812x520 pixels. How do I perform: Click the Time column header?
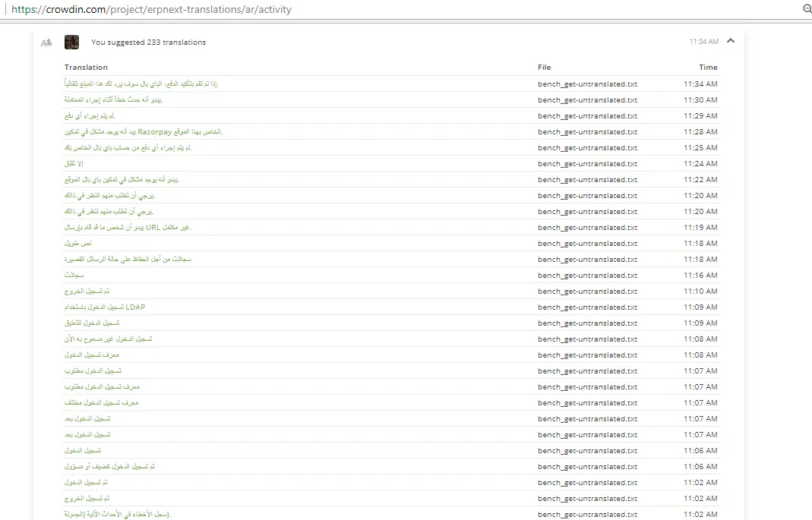point(708,68)
